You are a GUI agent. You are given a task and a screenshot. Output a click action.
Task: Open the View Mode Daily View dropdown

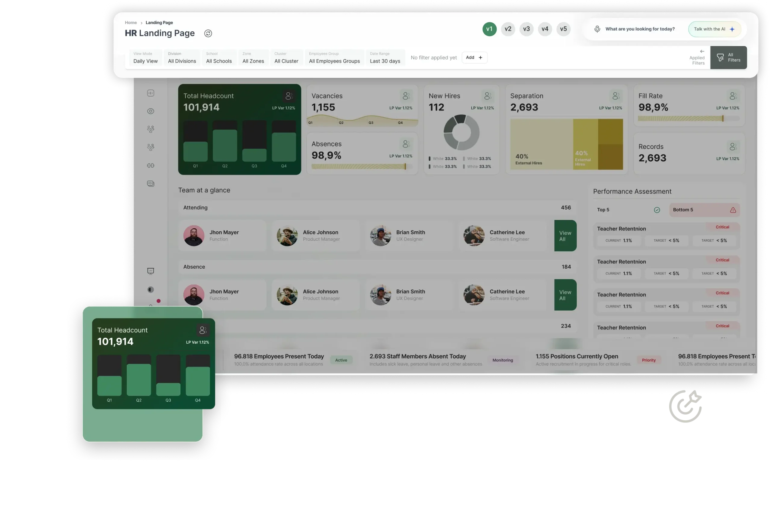145,58
